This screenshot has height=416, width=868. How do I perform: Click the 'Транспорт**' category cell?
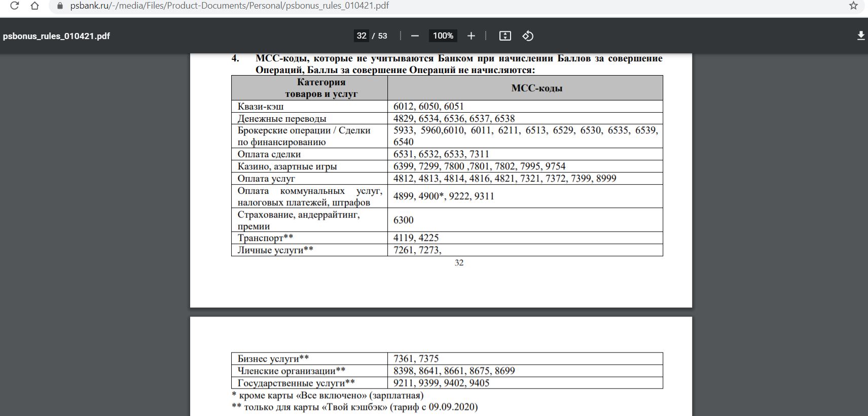tap(265, 238)
